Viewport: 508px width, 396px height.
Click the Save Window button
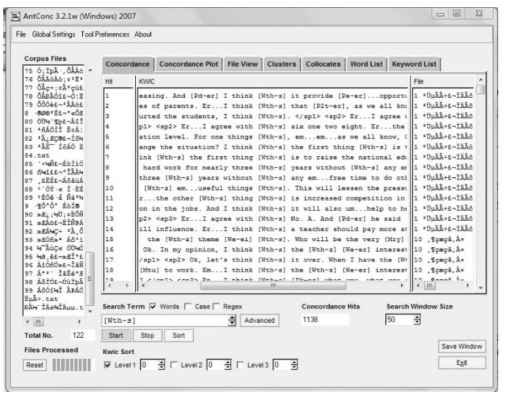click(462, 346)
